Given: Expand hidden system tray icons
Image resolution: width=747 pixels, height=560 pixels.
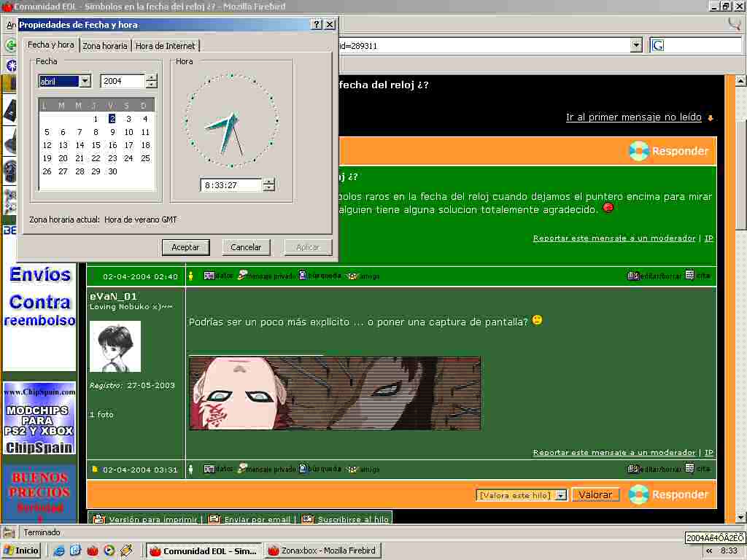Looking at the screenshot, I should point(709,551).
